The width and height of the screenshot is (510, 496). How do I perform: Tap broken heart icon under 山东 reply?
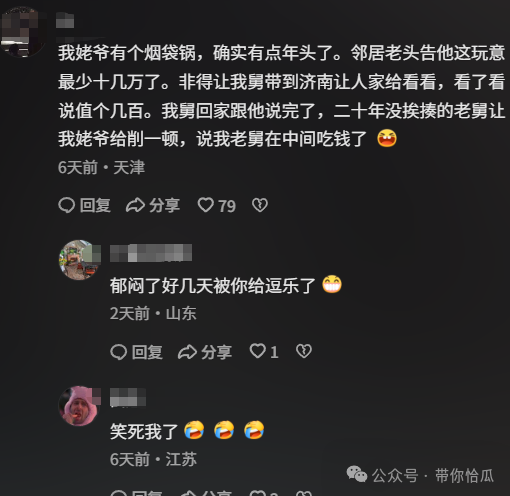coord(304,351)
